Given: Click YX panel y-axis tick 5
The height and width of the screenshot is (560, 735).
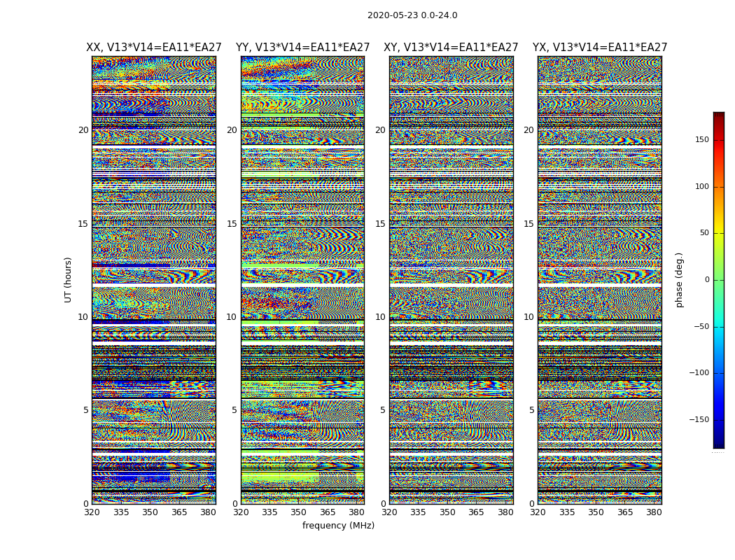Looking at the screenshot, I should tap(531, 410).
